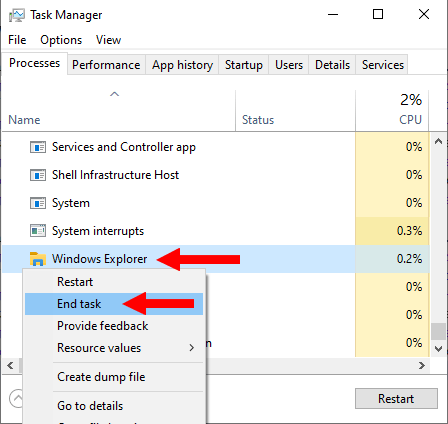Click the Services and Controller app icon
This screenshot has height=424, width=448.
tap(38, 147)
